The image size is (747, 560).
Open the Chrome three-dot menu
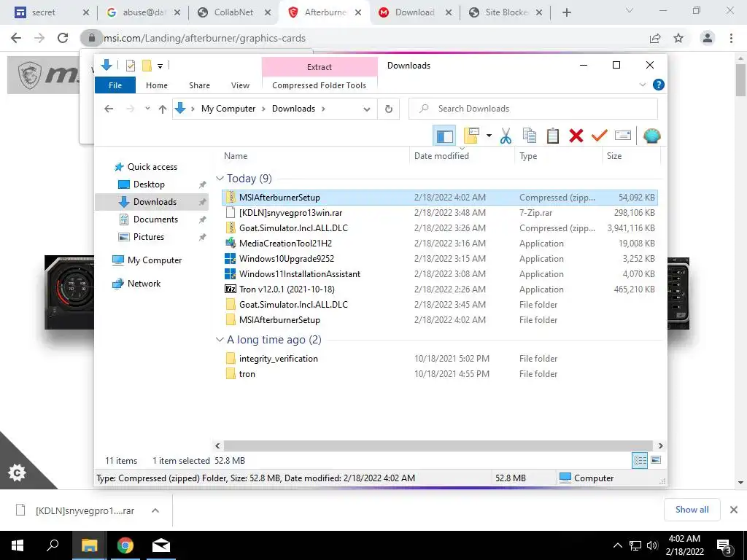pyautogui.click(x=731, y=38)
